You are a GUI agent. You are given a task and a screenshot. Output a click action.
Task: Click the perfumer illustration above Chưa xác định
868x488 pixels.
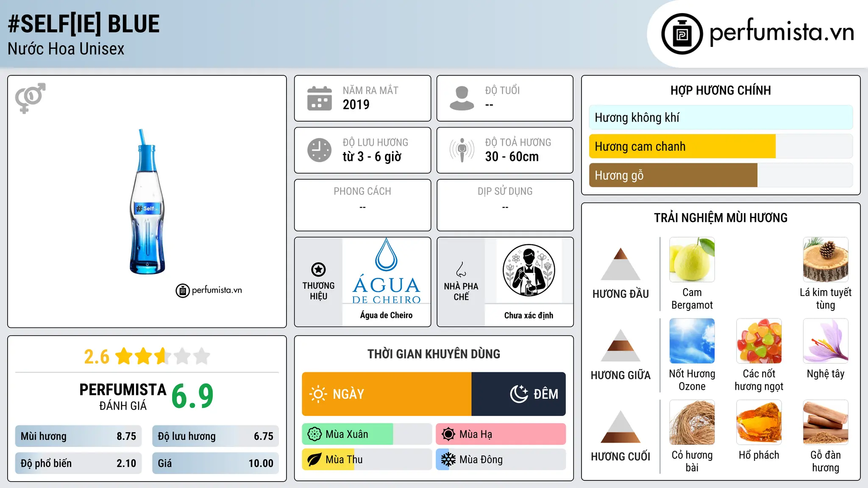coord(529,270)
